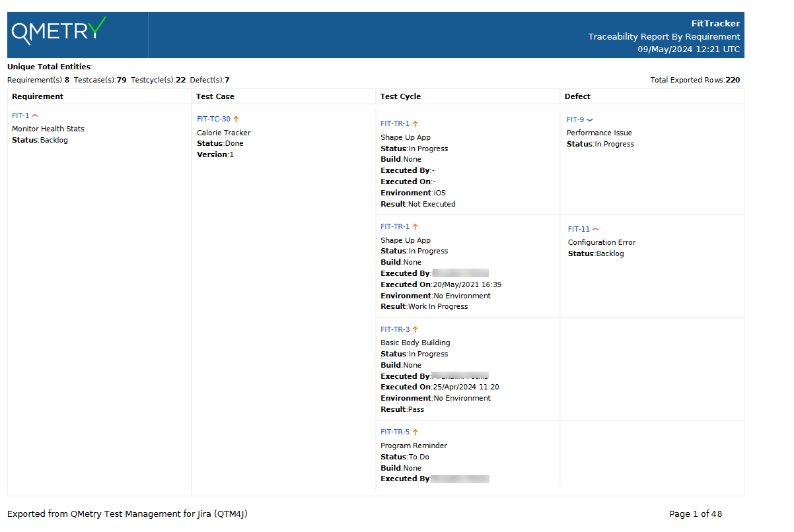Image resolution: width=794 pixels, height=532 pixels.
Task: Open the FIT-TC-30 test case link
Action: 213,119
